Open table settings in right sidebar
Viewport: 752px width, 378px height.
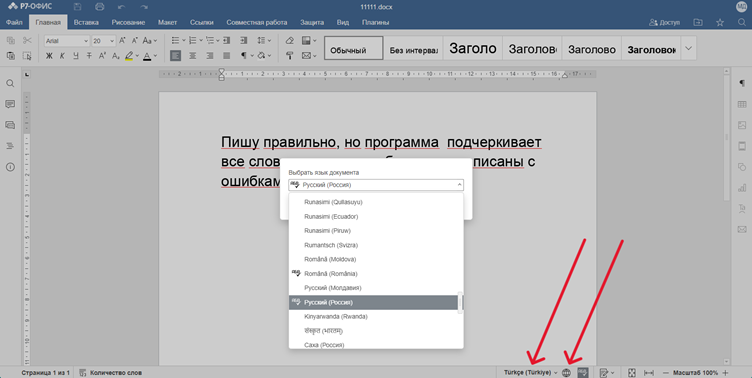(x=742, y=105)
